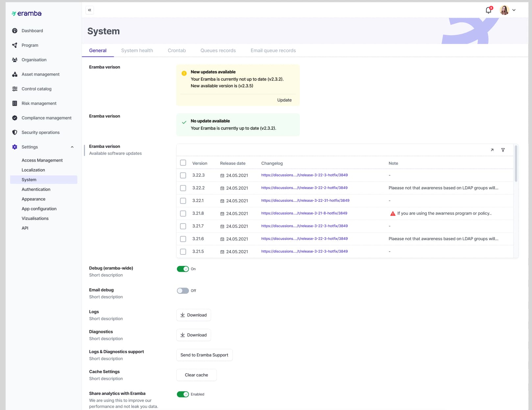Open API settings in sidebar
Screen dimensions: 532x410
(x=25, y=228)
